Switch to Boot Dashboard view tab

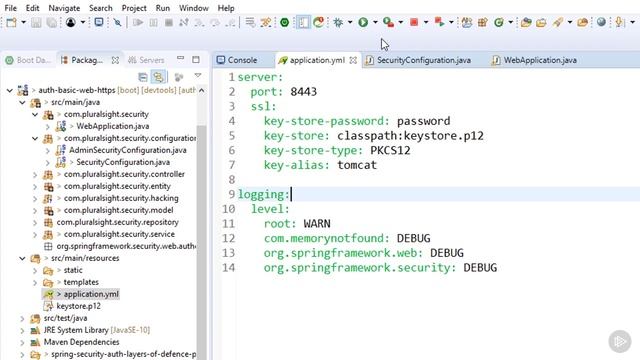[x=28, y=60]
